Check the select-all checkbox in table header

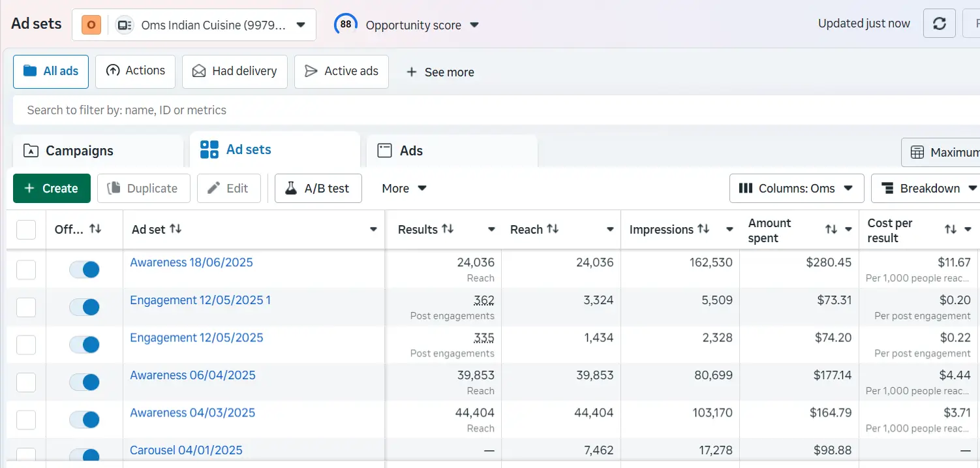[x=25, y=229]
